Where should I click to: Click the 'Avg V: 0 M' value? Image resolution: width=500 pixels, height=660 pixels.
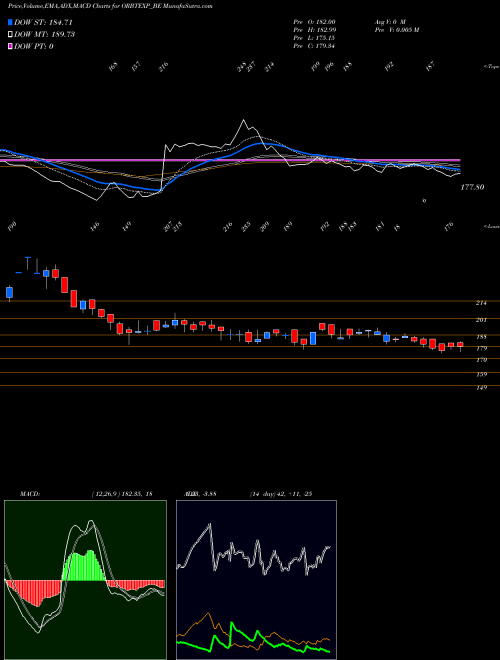[x=390, y=21]
